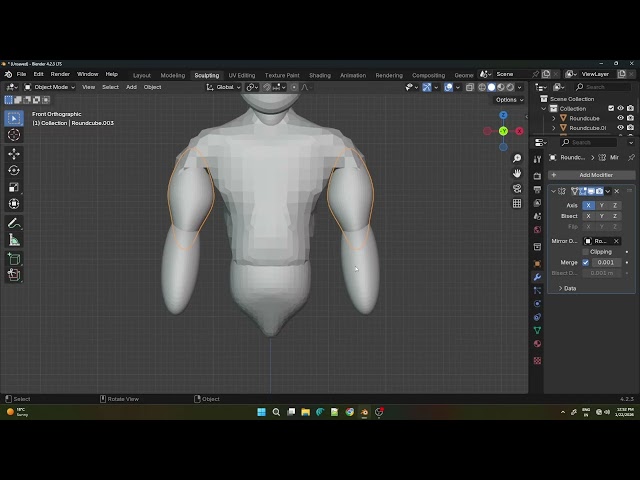Remove the Mirror modifier with X
The width and height of the screenshot is (640, 480).
click(617, 191)
